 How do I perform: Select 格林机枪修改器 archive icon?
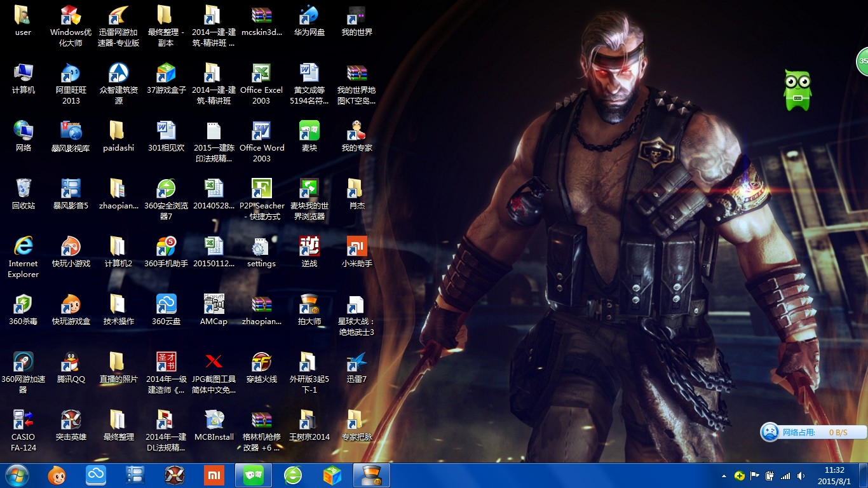pos(261,431)
